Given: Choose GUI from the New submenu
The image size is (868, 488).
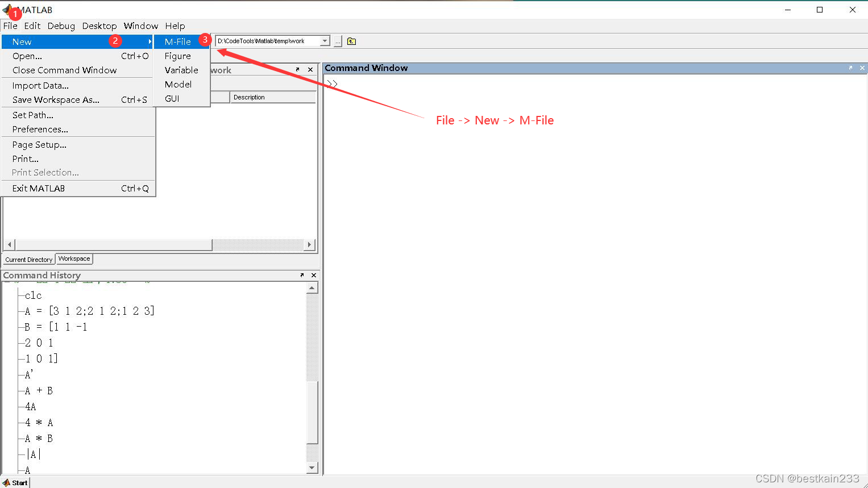Looking at the screenshot, I should tap(182, 98).
